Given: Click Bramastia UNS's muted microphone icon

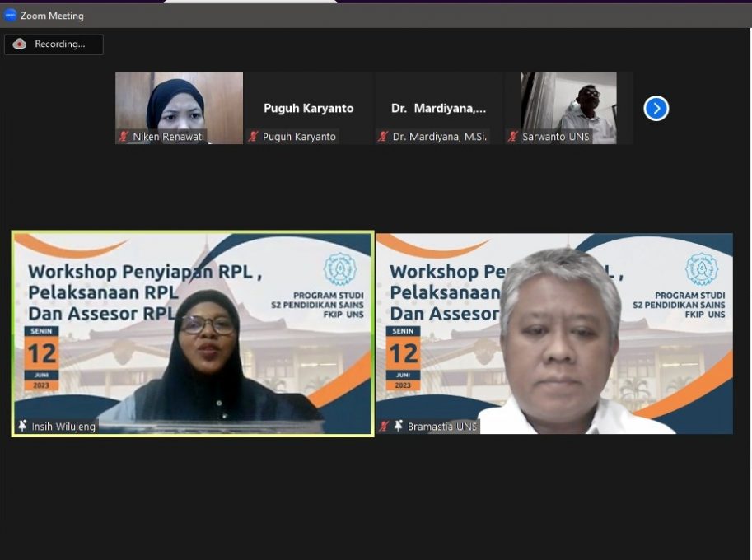Looking at the screenshot, I should pyautogui.click(x=384, y=427).
